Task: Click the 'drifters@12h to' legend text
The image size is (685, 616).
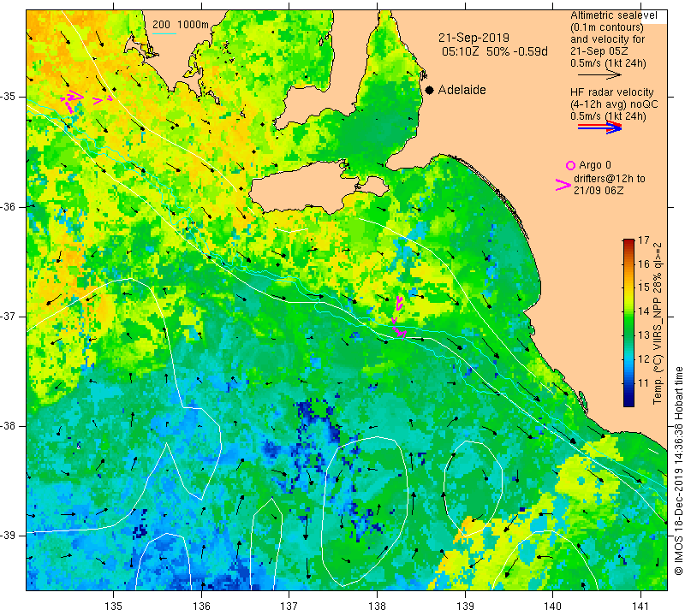Action: point(609,179)
